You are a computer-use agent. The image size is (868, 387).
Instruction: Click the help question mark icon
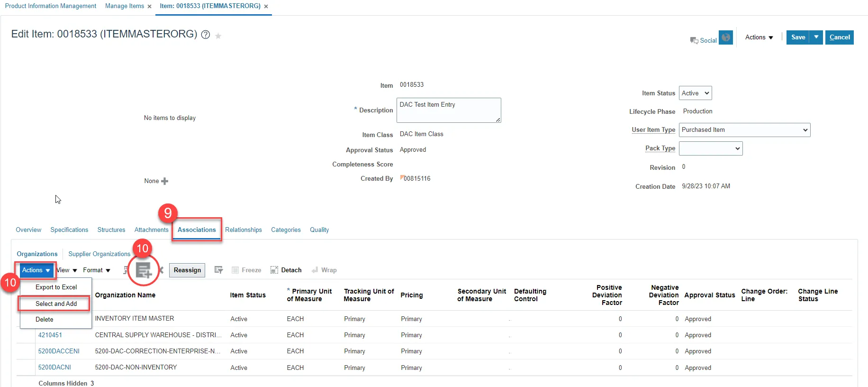click(206, 35)
